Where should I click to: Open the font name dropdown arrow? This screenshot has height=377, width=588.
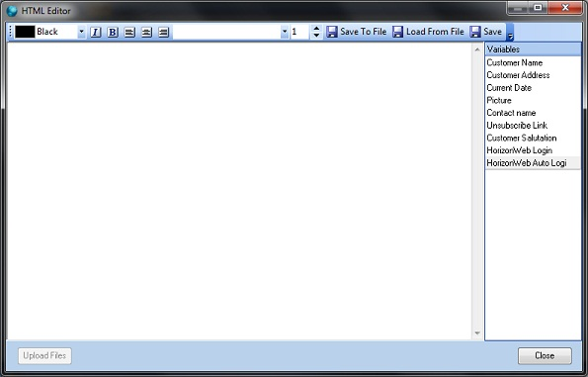(x=285, y=32)
